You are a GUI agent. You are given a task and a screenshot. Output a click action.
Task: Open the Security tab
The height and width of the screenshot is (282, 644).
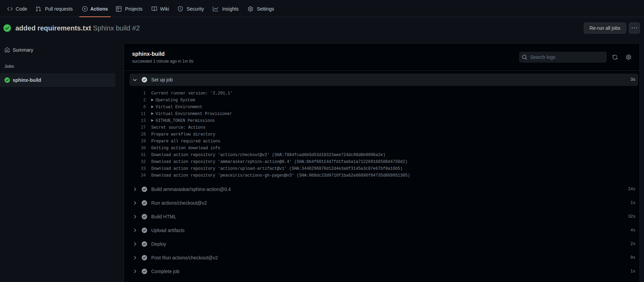191,9
